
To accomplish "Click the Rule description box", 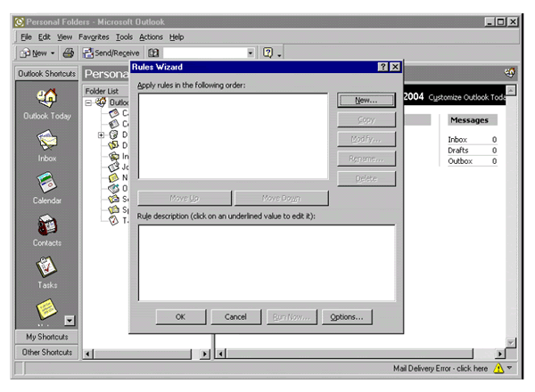I will [267, 263].
